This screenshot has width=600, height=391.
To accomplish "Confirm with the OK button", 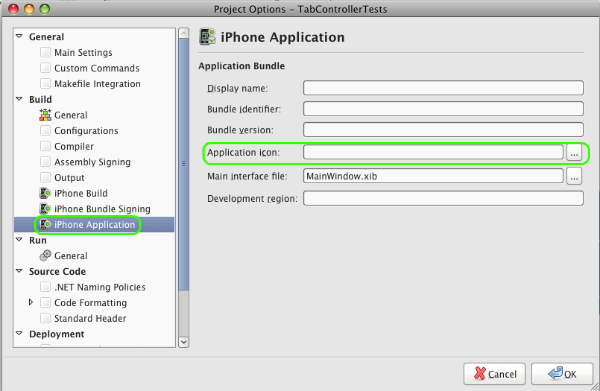I will pos(562,374).
